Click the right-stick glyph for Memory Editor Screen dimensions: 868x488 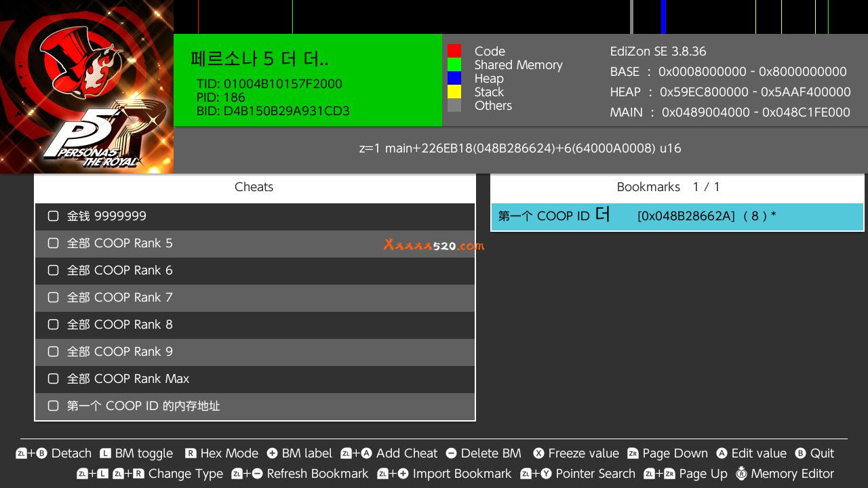tap(741, 474)
